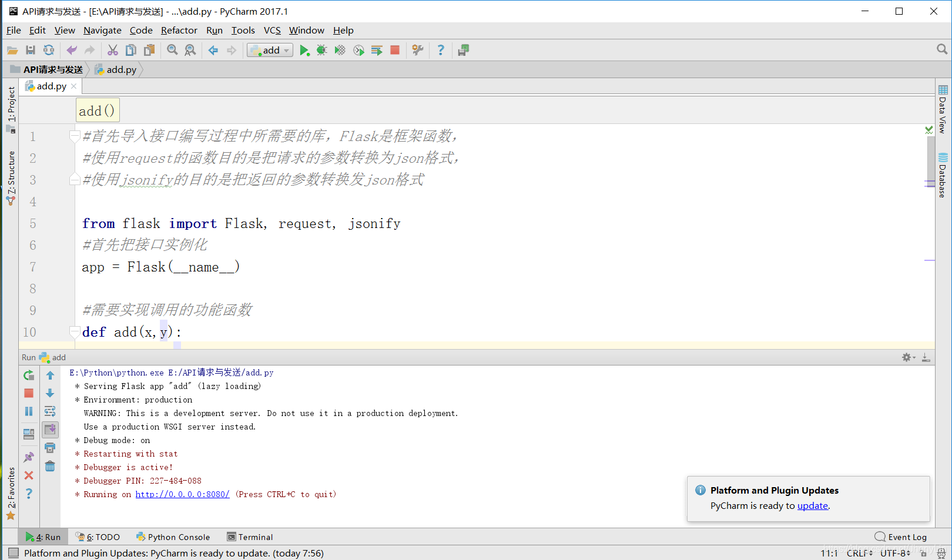The width and height of the screenshot is (952, 560).
Task: Close the Run tab red X
Action: click(28, 475)
